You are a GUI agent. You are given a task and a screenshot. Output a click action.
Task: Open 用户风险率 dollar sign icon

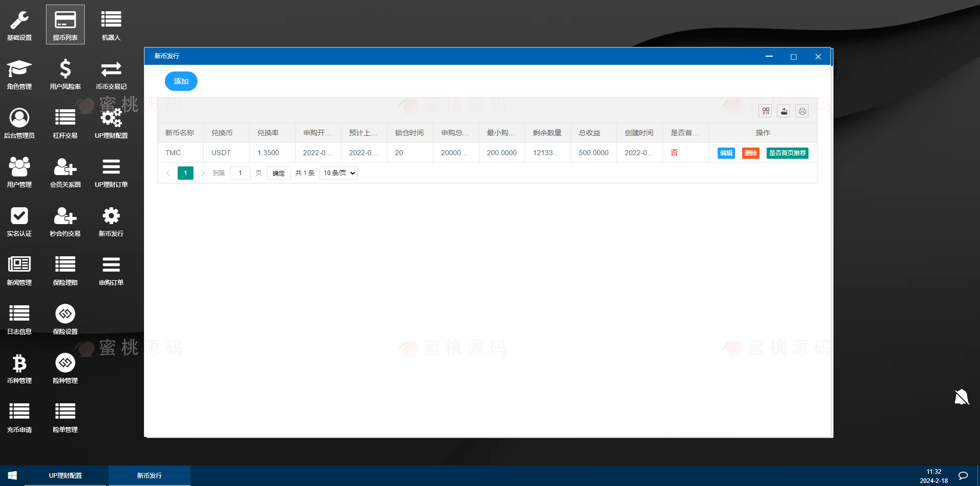[x=65, y=69]
